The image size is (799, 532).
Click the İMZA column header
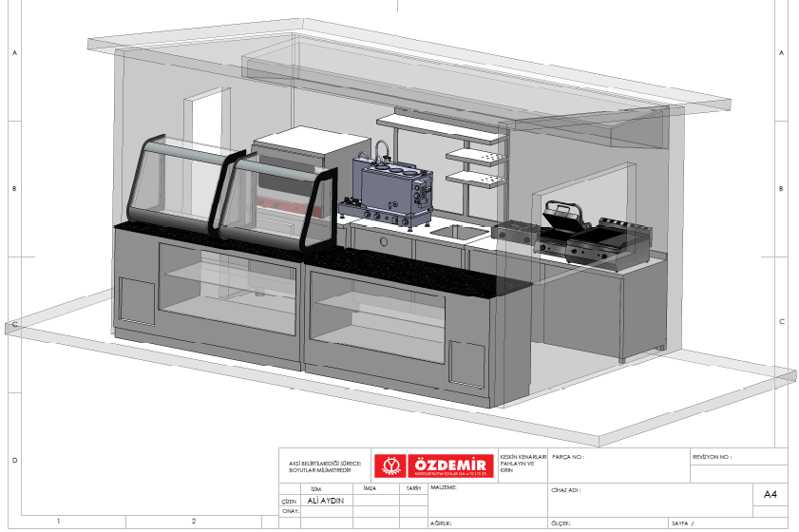(x=370, y=488)
